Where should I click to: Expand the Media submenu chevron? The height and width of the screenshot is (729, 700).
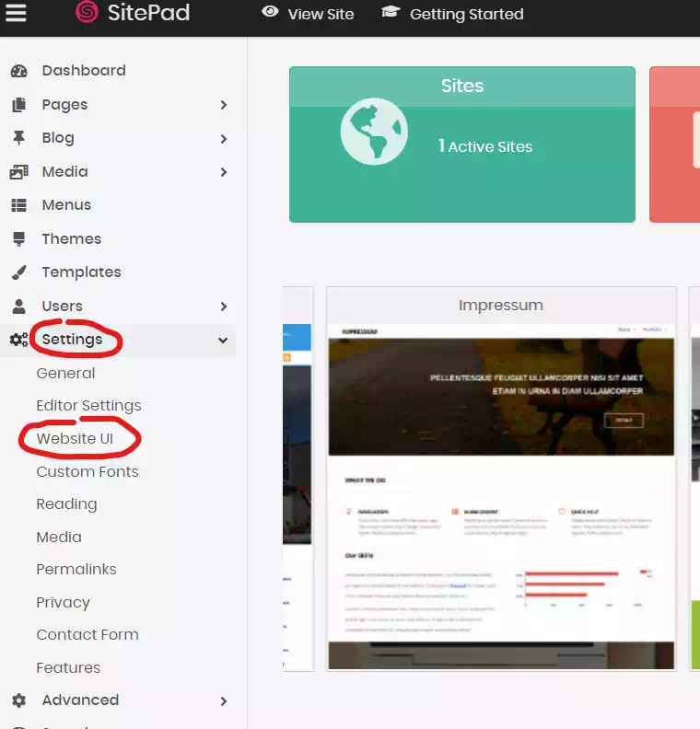[x=224, y=172]
